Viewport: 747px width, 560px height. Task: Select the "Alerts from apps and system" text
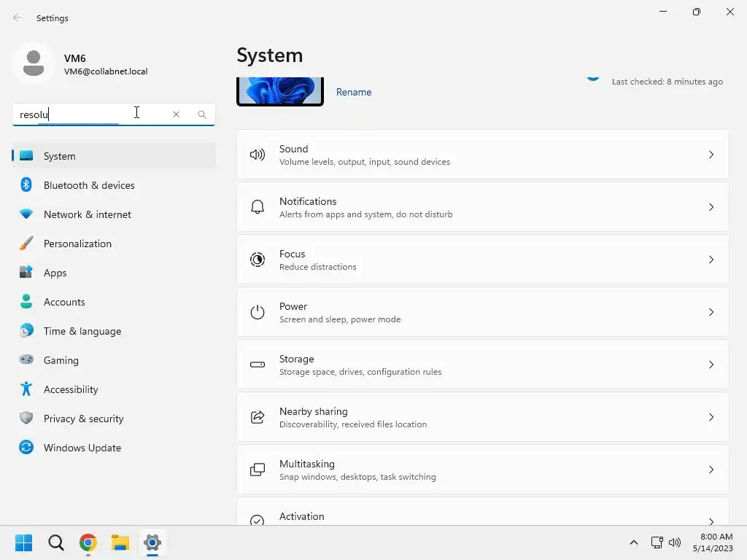coord(335,214)
